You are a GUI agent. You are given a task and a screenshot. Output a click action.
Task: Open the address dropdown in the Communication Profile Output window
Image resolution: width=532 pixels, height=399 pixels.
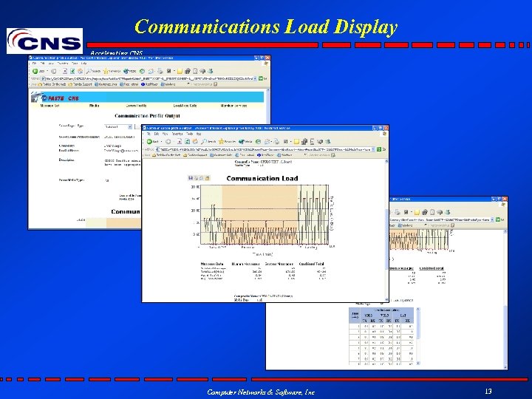[x=255, y=78]
